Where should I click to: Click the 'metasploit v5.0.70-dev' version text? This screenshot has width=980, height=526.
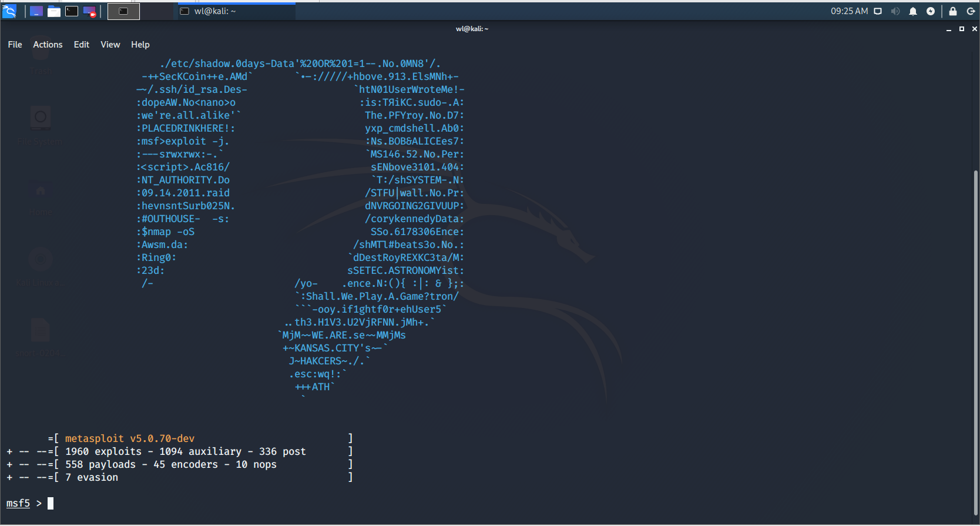pyautogui.click(x=130, y=438)
